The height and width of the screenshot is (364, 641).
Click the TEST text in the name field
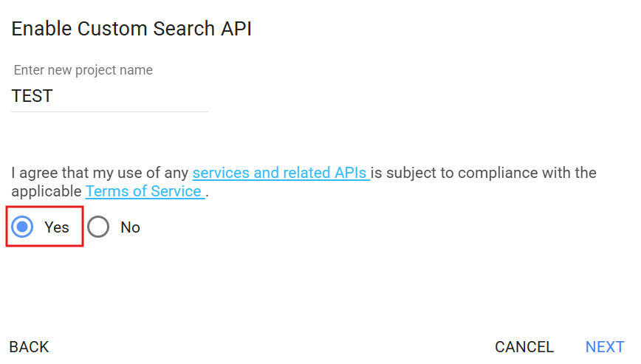click(32, 96)
